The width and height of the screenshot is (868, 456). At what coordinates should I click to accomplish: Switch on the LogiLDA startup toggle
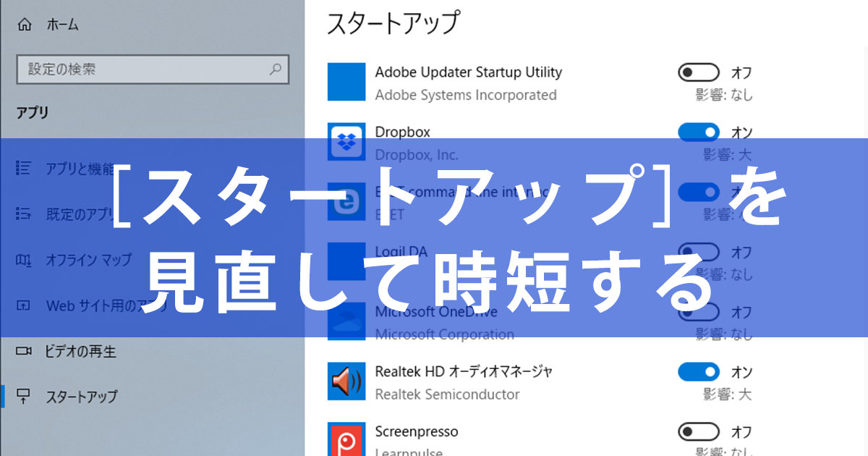point(699,252)
